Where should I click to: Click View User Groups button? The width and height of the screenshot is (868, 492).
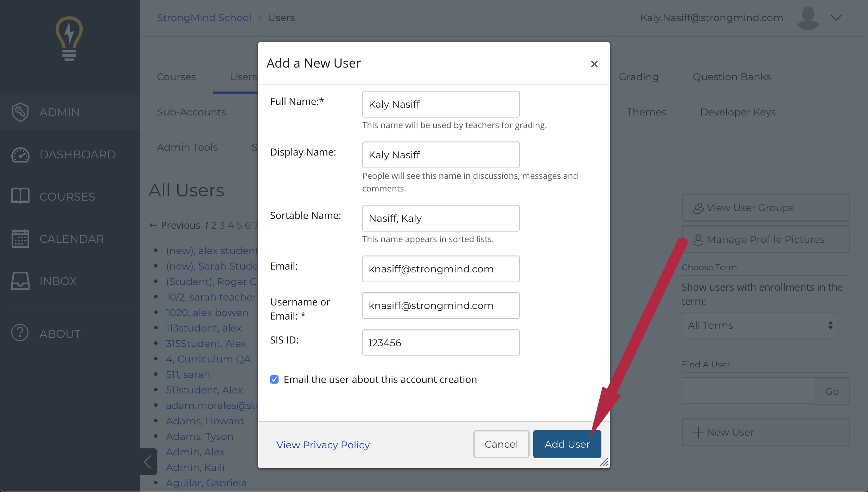coord(766,208)
